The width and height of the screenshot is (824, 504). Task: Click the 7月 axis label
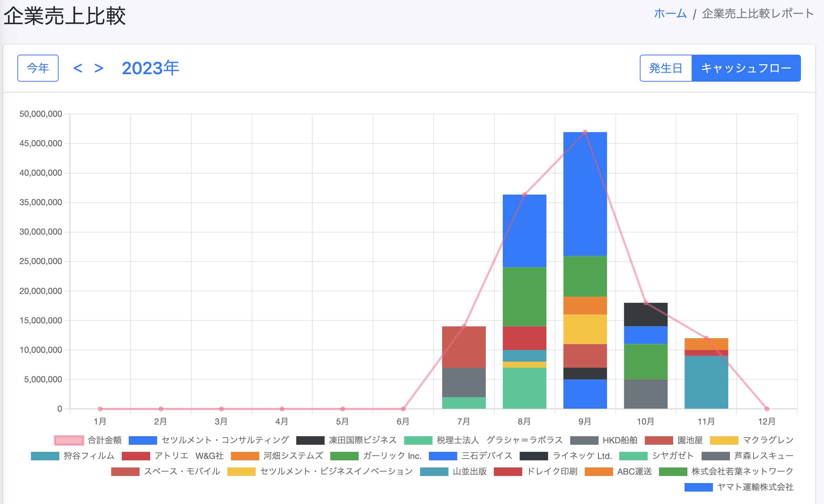pyautogui.click(x=464, y=422)
